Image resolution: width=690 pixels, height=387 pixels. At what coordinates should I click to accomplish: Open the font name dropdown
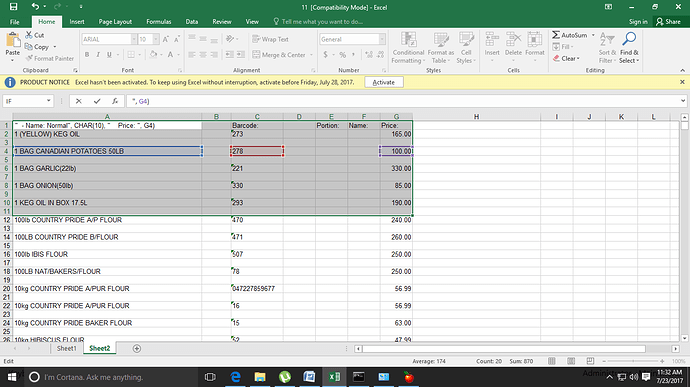pos(133,39)
